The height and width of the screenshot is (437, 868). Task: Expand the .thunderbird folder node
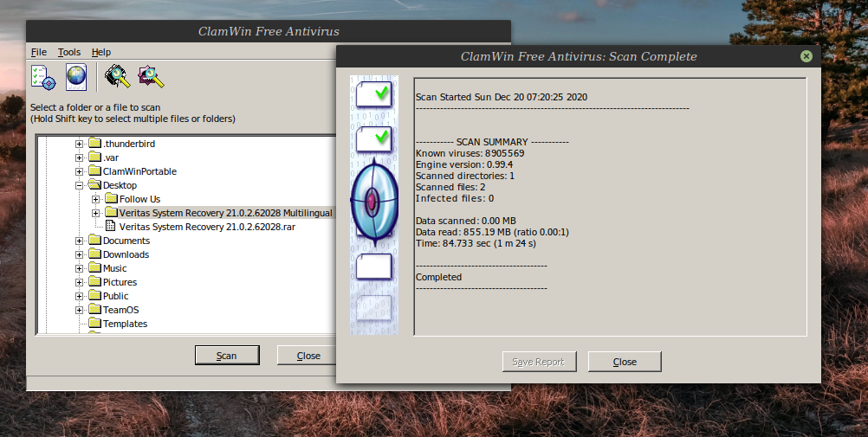(x=79, y=144)
